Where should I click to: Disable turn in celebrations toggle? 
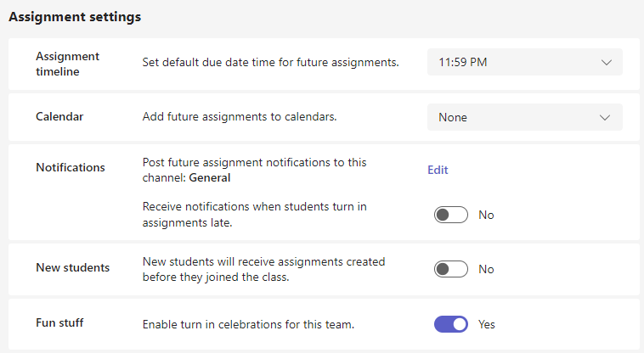click(450, 324)
